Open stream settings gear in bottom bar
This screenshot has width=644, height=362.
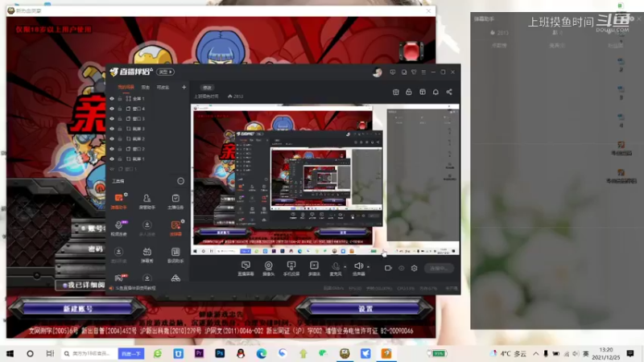[x=414, y=268]
